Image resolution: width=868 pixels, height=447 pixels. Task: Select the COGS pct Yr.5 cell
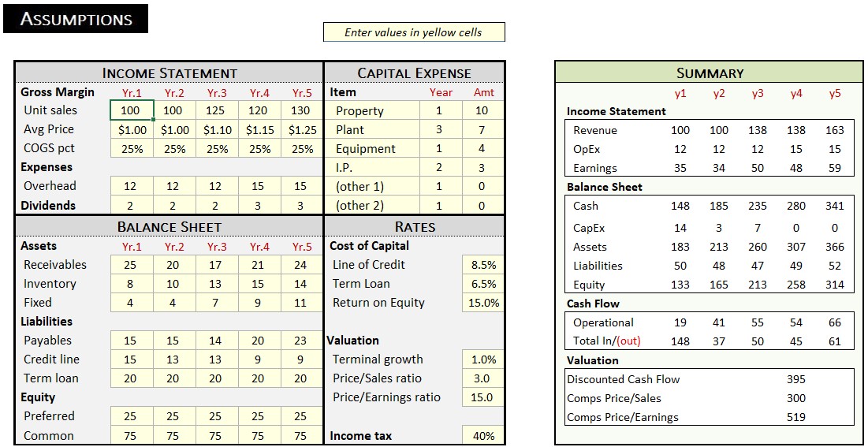[302, 149]
